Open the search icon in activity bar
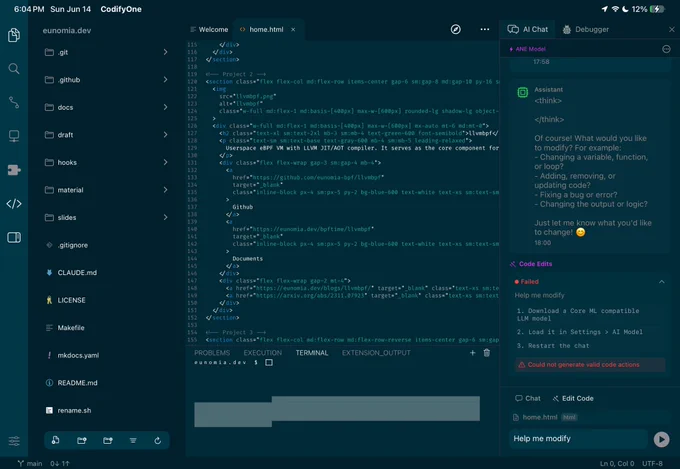680x469 pixels. pos(14,69)
